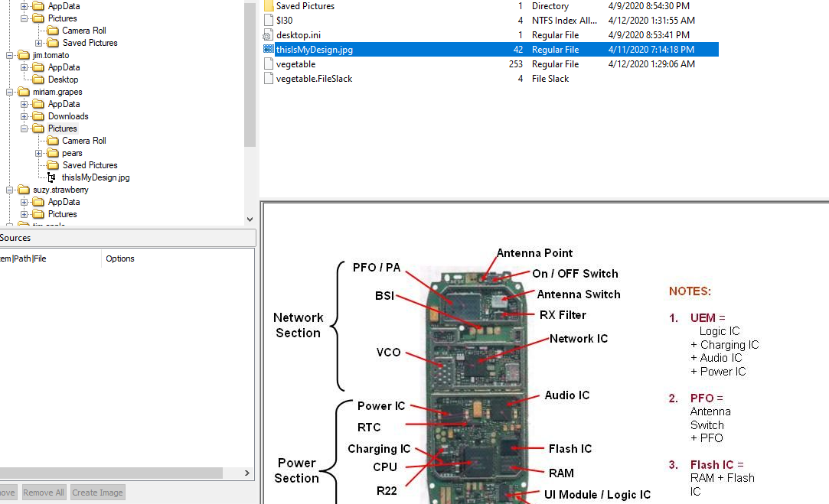Click tree scrollbar down arrow

(x=250, y=219)
